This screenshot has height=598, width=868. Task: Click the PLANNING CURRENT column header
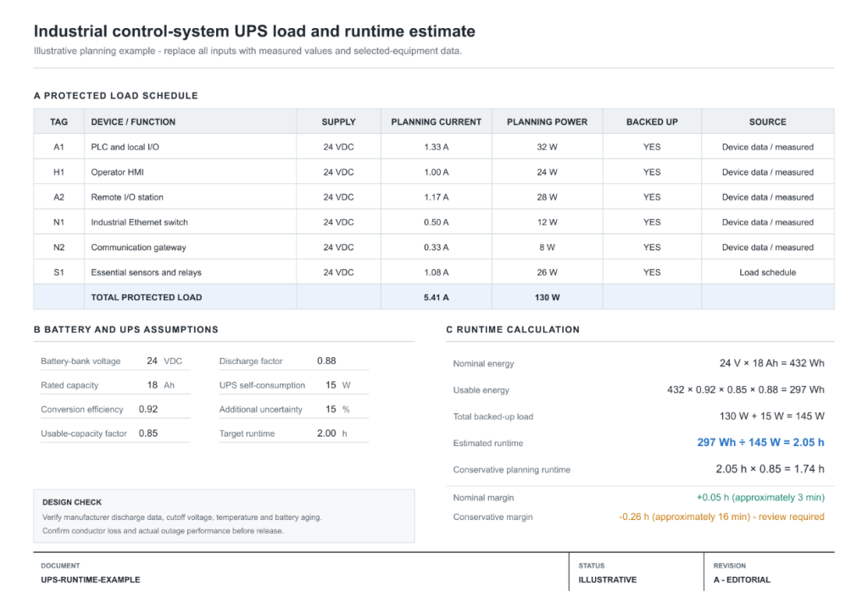(x=437, y=122)
